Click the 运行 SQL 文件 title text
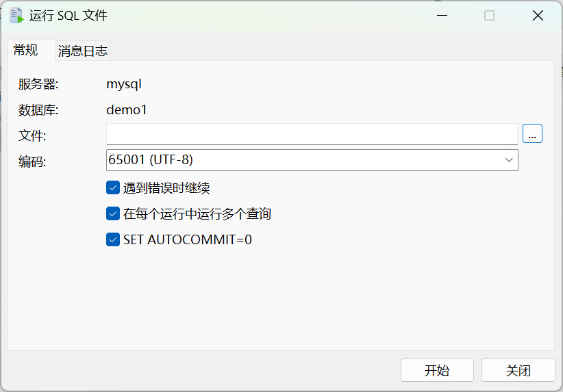 (x=68, y=15)
